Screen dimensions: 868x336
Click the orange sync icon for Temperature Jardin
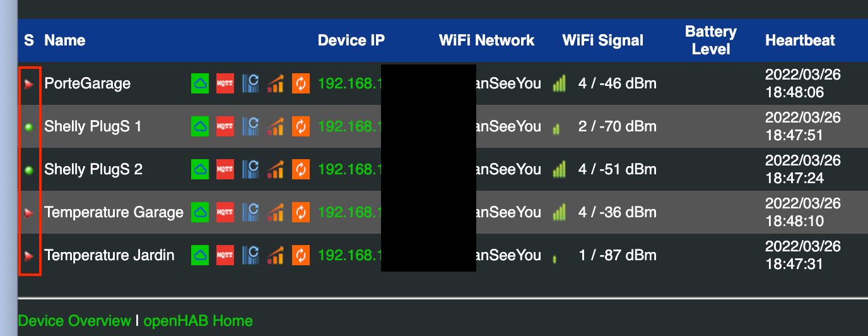pyautogui.click(x=301, y=255)
